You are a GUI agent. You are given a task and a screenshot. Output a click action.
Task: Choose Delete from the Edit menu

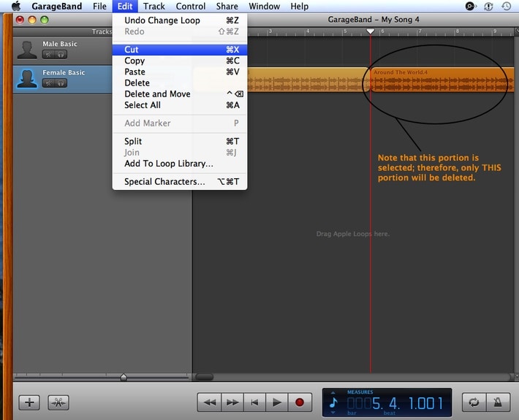pos(180,83)
